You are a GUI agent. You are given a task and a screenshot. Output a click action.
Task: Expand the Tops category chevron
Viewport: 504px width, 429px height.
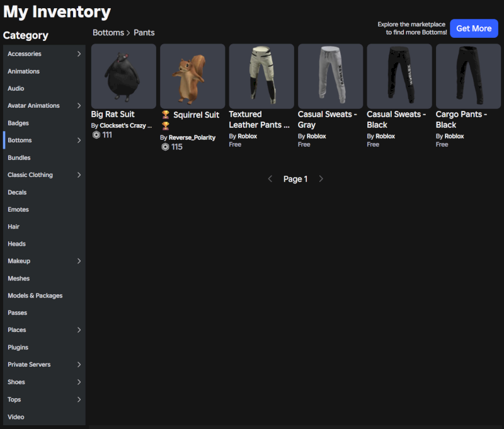79,399
